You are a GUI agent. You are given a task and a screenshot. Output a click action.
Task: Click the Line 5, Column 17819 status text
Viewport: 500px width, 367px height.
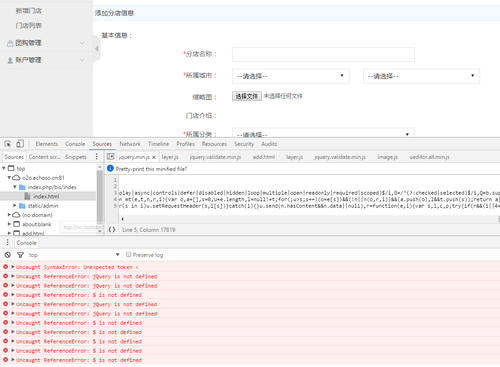(148, 230)
